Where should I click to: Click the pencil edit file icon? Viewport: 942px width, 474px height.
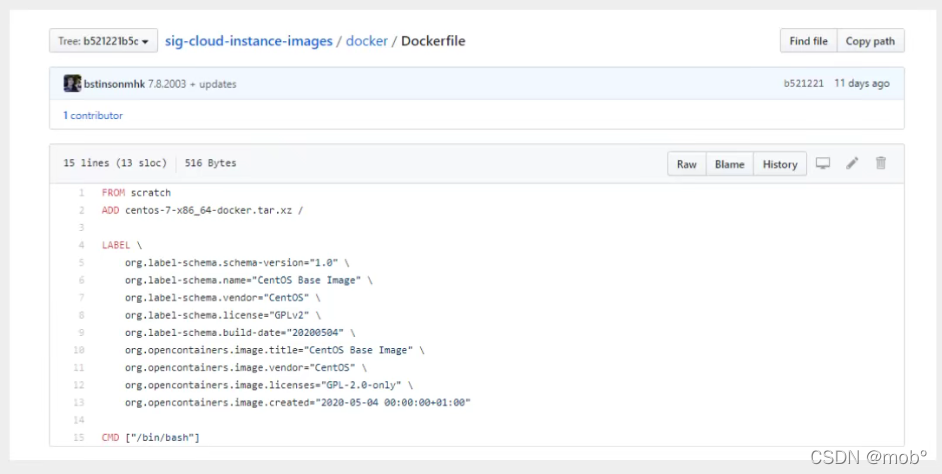[852, 164]
